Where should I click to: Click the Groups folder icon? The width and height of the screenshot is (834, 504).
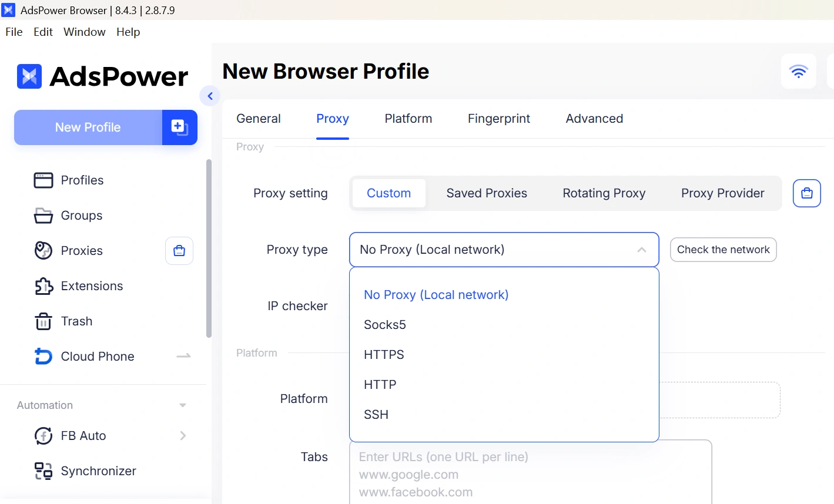pos(43,216)
